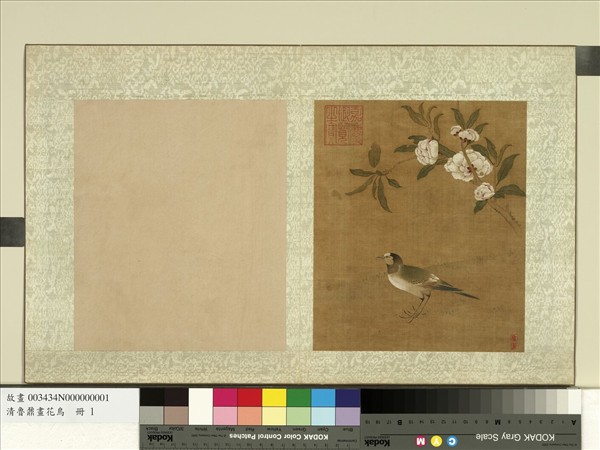Click the letter M on the gray scale
Screen dimensions: 600x450
(x=497, y=422)
